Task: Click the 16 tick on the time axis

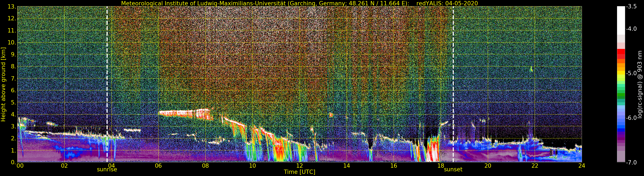Action: click(393, 166)
